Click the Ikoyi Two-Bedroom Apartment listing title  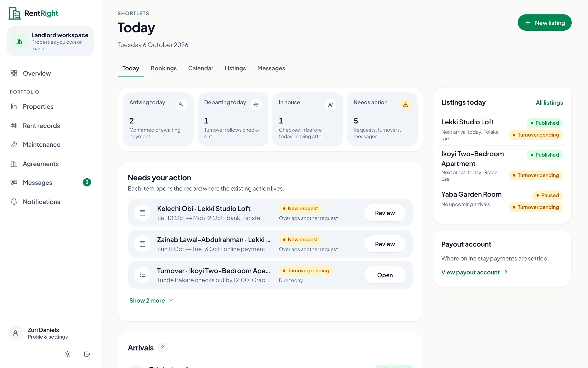pos(473,159)
